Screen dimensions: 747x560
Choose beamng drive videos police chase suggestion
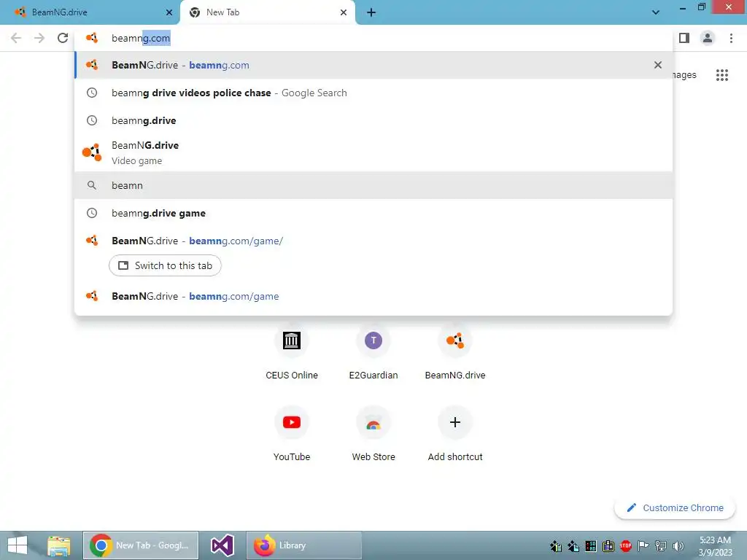tap(373, 93)
